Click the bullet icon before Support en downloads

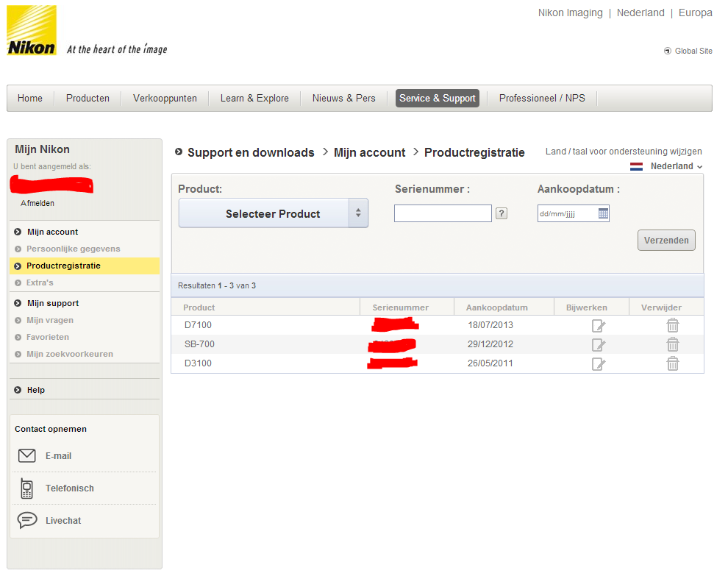[x=179, y=152]
